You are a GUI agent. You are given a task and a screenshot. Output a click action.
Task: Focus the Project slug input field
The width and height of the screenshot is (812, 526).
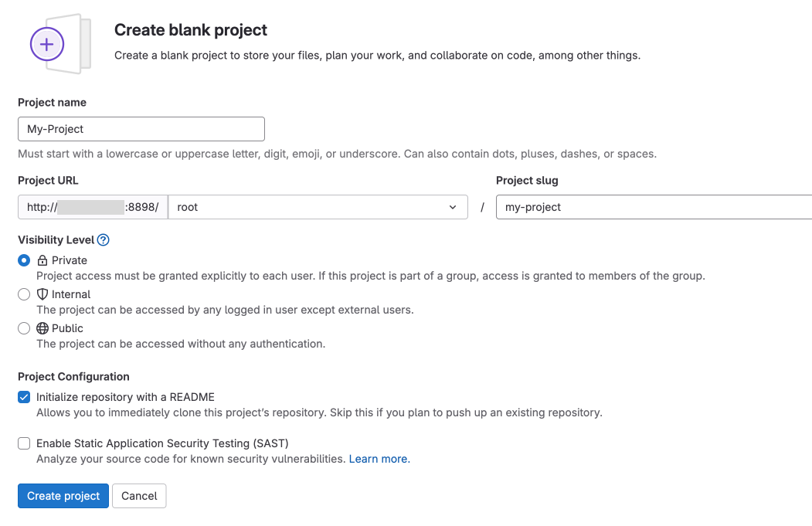click(654, 207)
